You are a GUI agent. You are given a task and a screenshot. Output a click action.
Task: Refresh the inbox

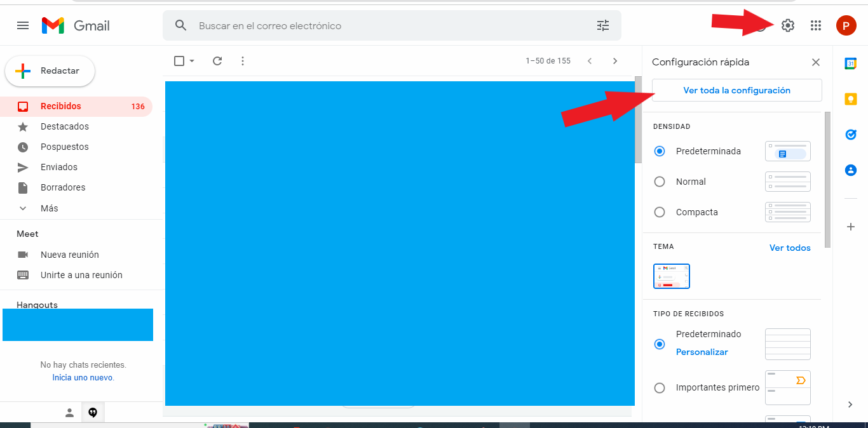(217, 61)
